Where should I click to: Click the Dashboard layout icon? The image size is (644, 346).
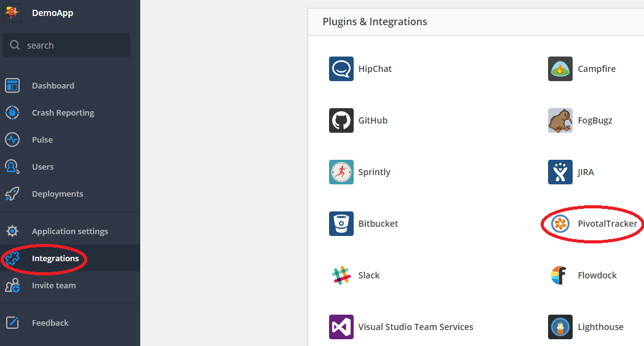[12, 85]
